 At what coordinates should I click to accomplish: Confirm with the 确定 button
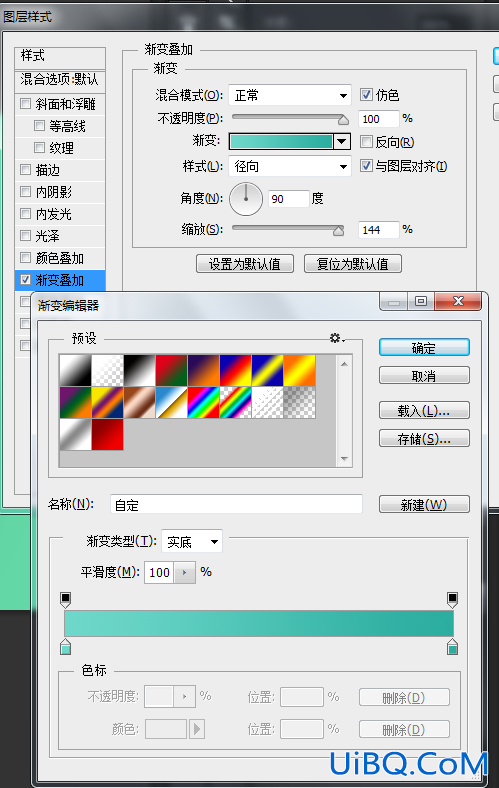(424, 348)
